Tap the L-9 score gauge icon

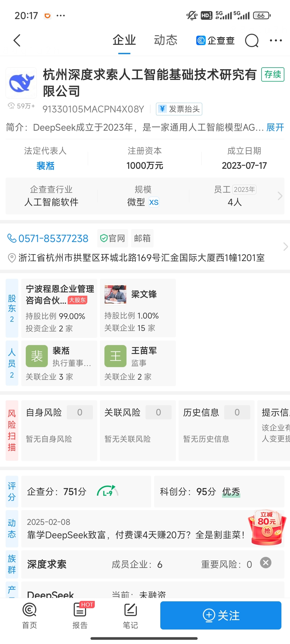coord(108,491)
